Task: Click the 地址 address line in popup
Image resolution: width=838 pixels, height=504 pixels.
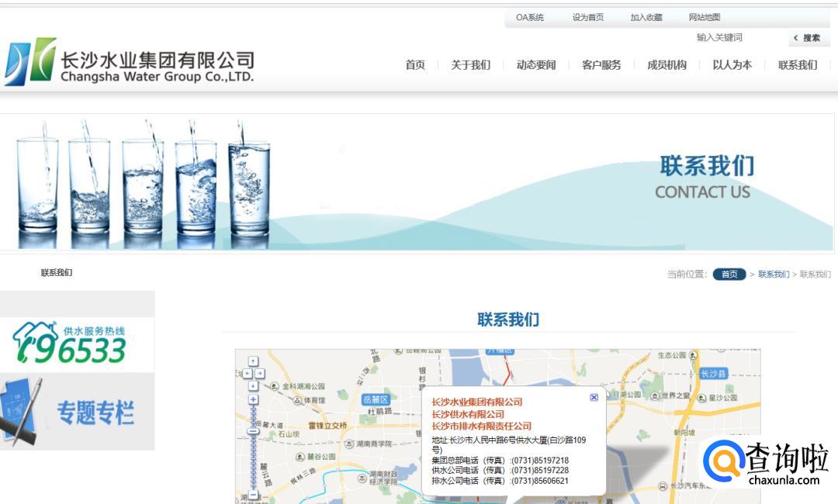Action: 509,445
